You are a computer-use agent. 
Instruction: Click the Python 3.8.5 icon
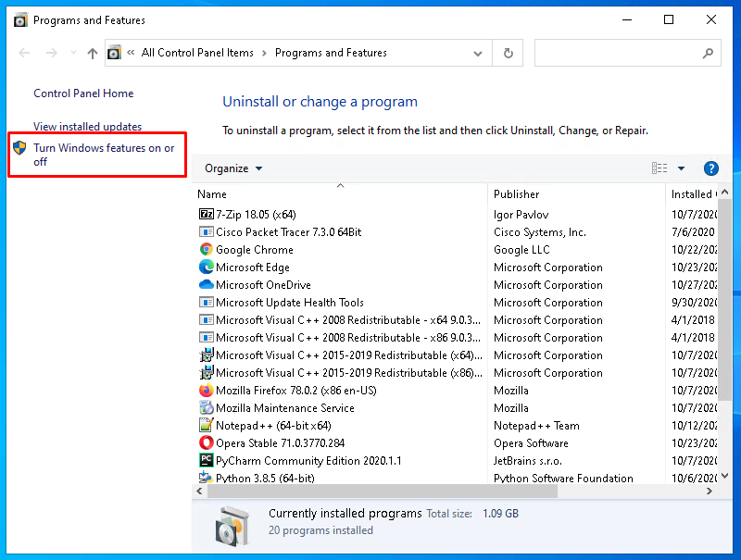[x=206, y=477]
